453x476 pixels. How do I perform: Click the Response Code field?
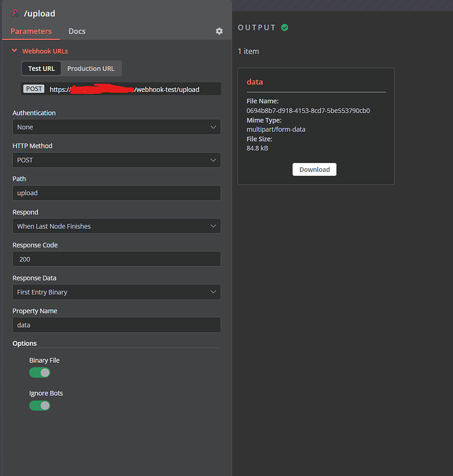117,259
